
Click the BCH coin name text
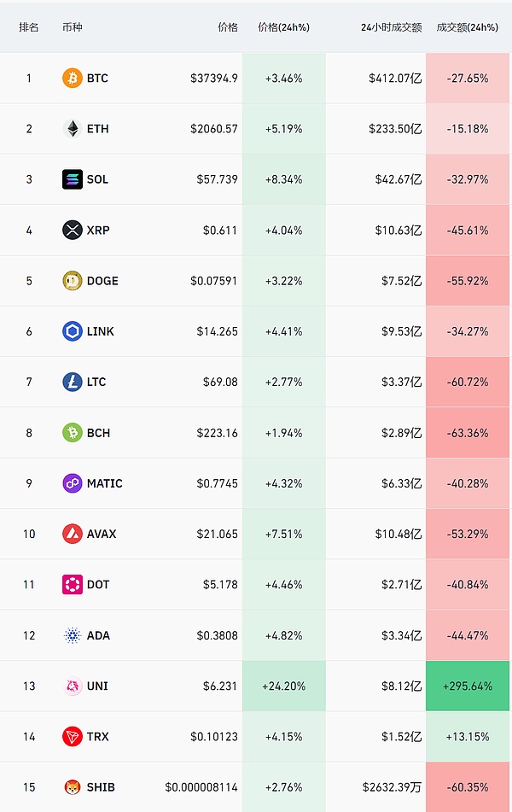(x=98, y=433)
